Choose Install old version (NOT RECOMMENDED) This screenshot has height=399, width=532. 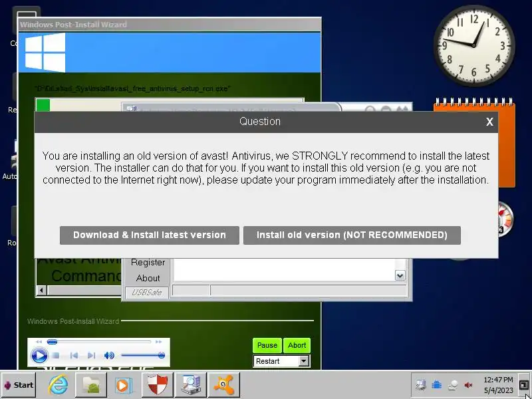pyautogui.click(x=352, y=235)
